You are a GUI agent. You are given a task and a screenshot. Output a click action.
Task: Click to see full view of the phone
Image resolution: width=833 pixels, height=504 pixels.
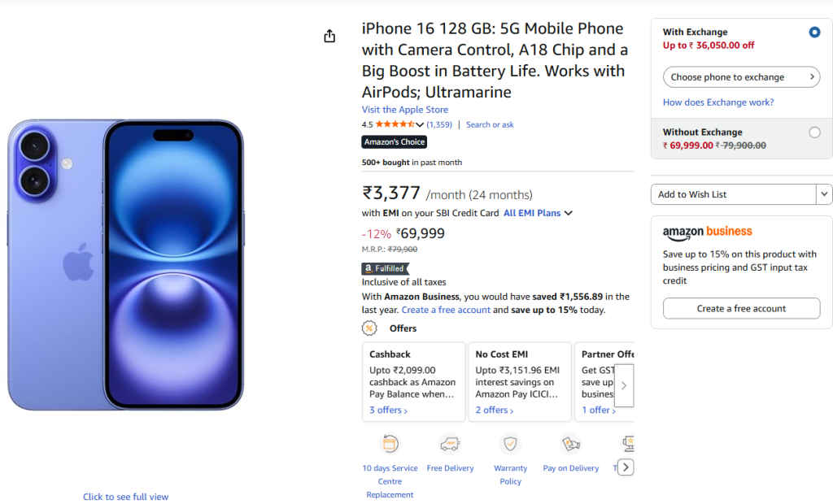[125, 496]
